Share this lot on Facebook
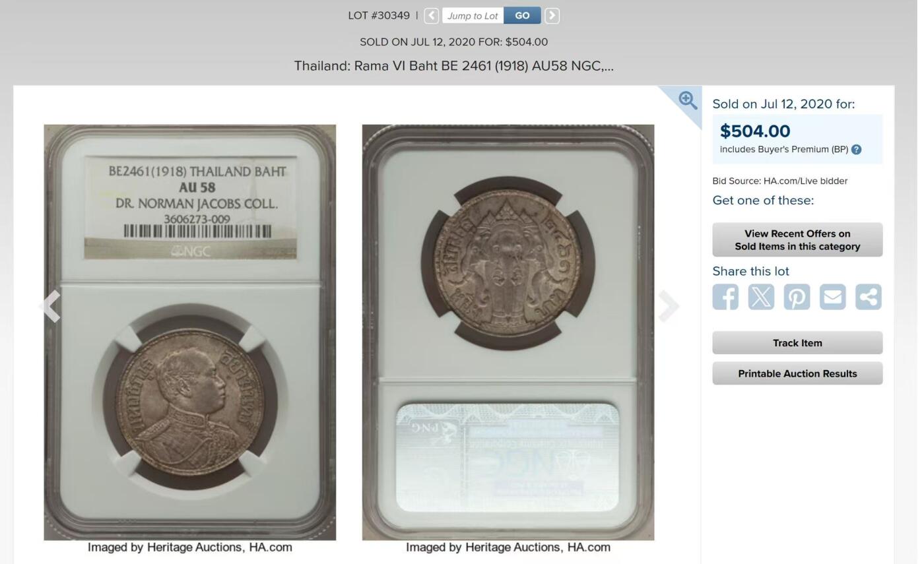This screenshot has height=564, width=924. pos(725,297)
